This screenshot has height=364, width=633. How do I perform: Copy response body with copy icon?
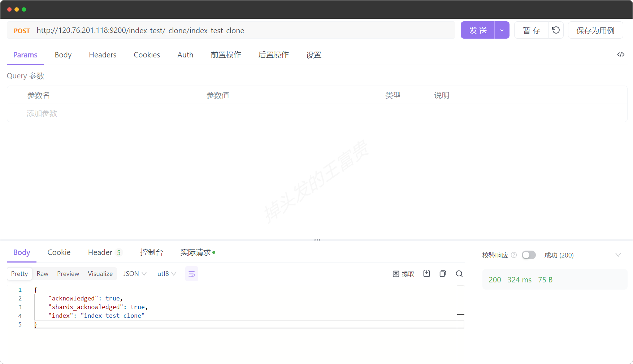[x=443, y=273]
